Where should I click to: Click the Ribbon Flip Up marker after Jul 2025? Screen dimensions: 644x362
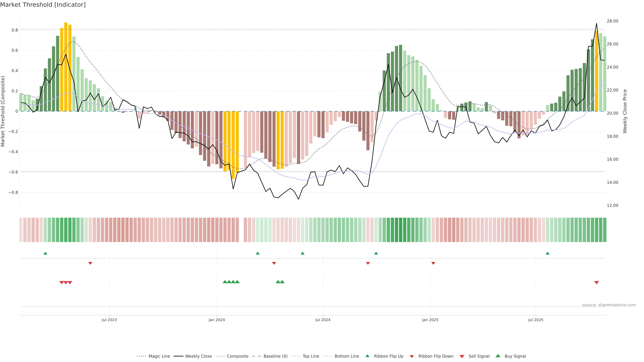pos(548,253)
